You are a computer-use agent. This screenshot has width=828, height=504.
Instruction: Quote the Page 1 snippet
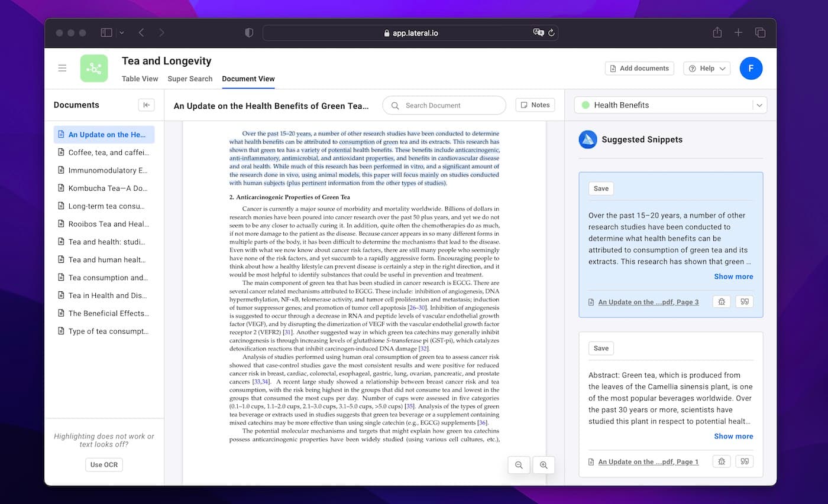pos(745,461)
